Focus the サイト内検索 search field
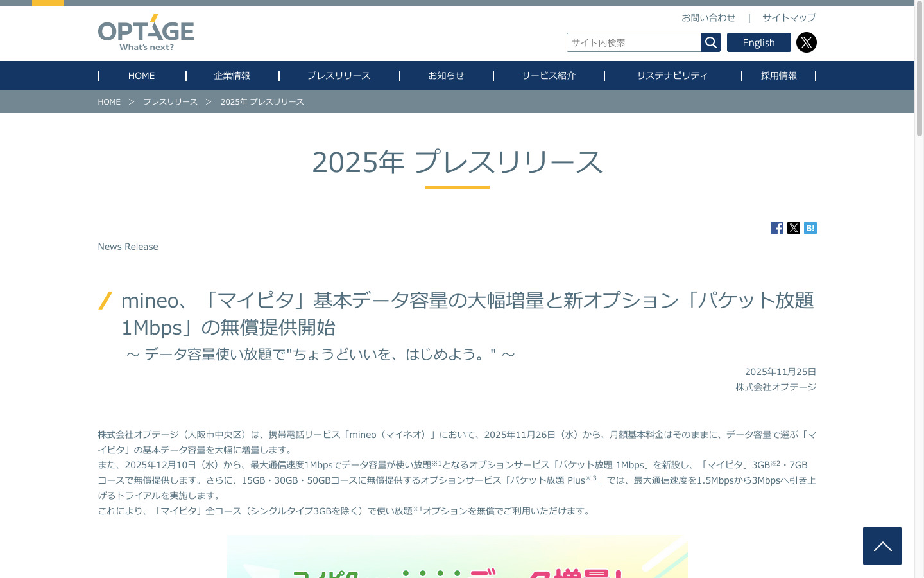Screen dimensions: 924x578 (x=633, y=42)
